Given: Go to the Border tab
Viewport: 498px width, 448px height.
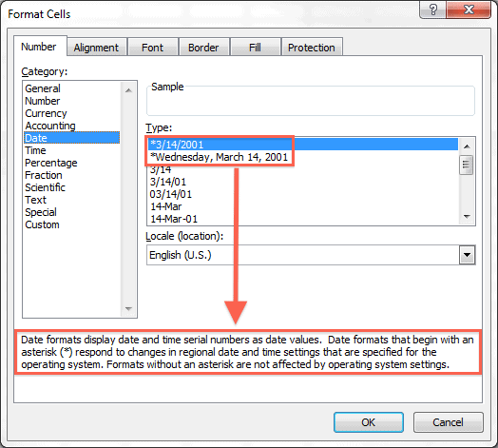Looking at the screenshot, I should point(203,48).
